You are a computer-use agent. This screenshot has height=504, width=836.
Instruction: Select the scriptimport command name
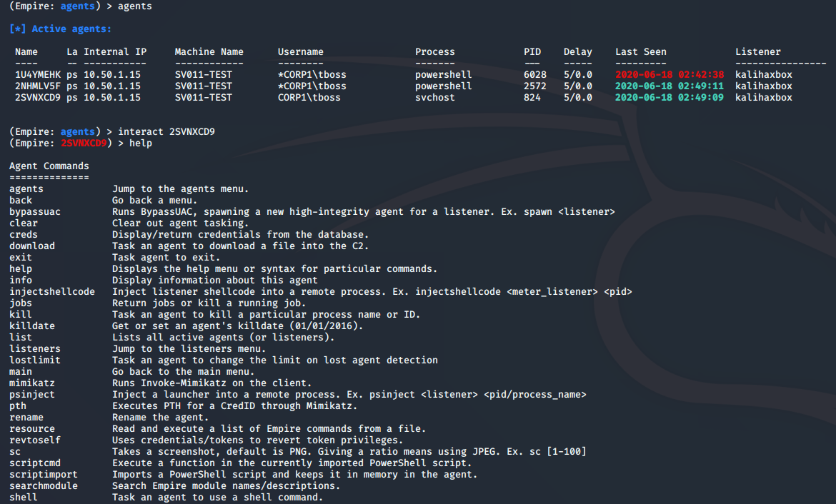[44, 474]
